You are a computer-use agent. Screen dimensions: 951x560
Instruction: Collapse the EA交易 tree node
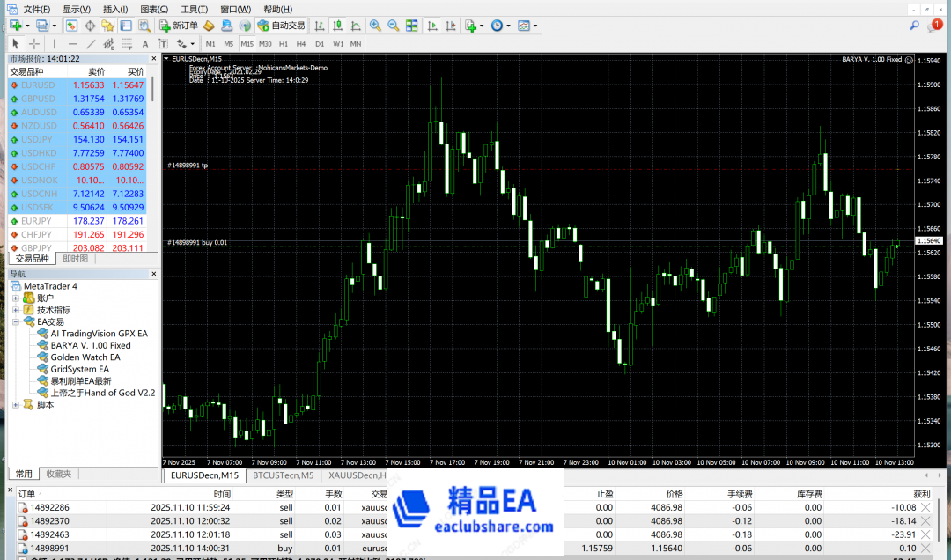click(x=16, y=322)
